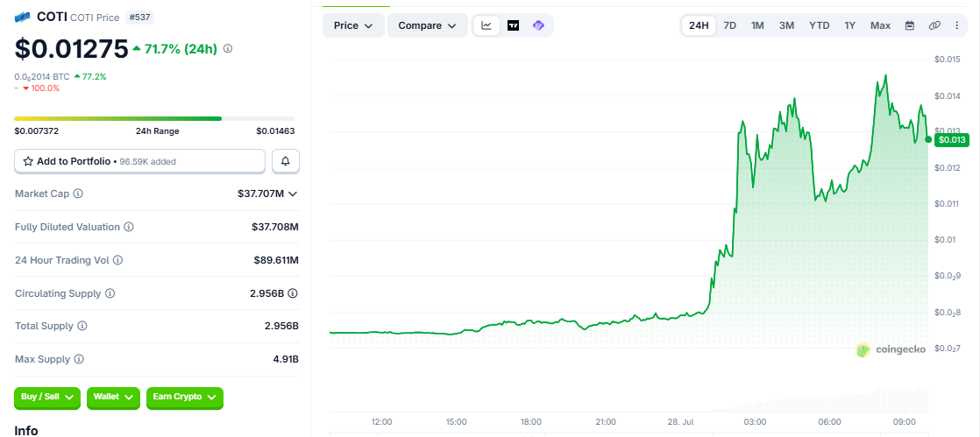The height and width of the screenshot is (437, 980).
Task: Click the 2.956B total supply value
Action: click(281, 326)
